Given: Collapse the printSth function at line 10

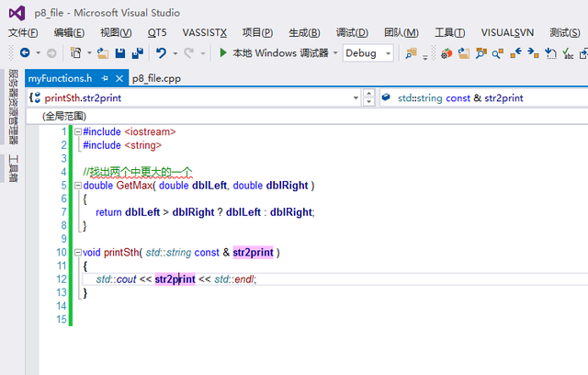Looking at the screenshot, I should (78, 253).
